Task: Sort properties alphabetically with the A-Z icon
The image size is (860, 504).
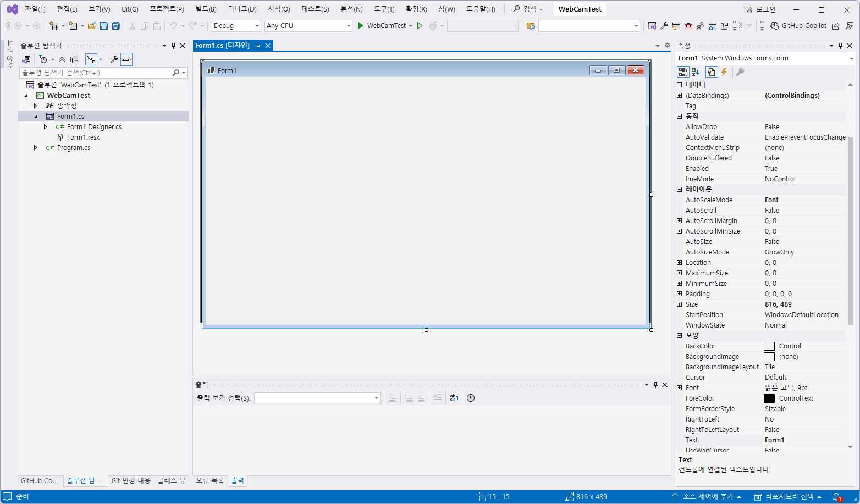Action: 696,72
